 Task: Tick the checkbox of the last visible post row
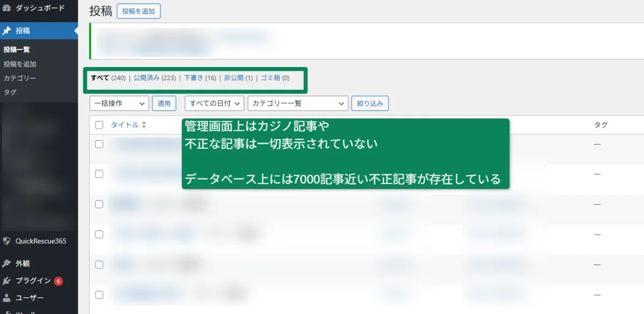(99, 295)
